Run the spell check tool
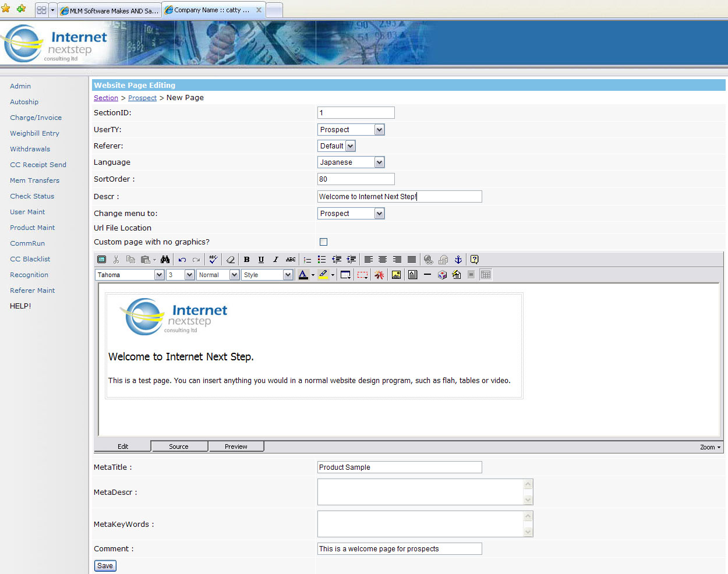The image size is (728, 574). (213, 260)
